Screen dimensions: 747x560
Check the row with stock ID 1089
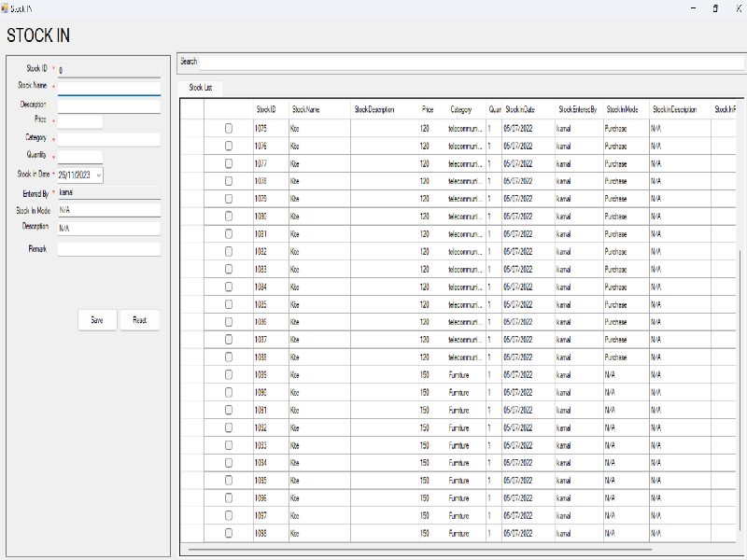pyautogui.click(x=229, y=374)
